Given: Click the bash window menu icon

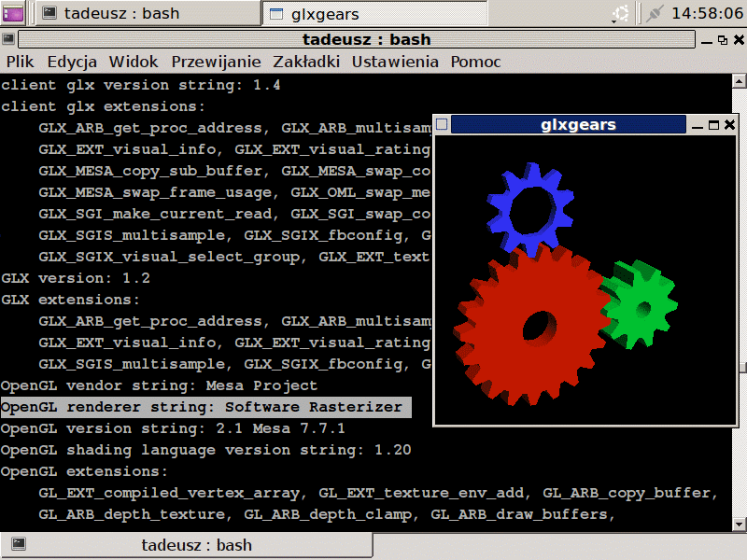Looking at the screenshot, I should click(8, 39).
